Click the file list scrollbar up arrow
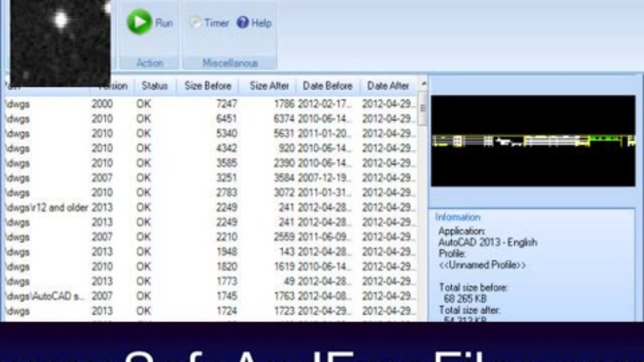Viewport: 644px width, 362px height. point(423,83)
